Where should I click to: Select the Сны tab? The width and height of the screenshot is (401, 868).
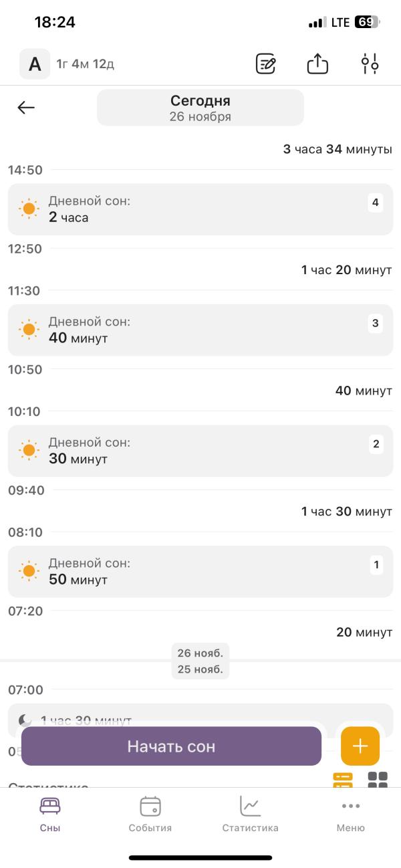point(50,813)
